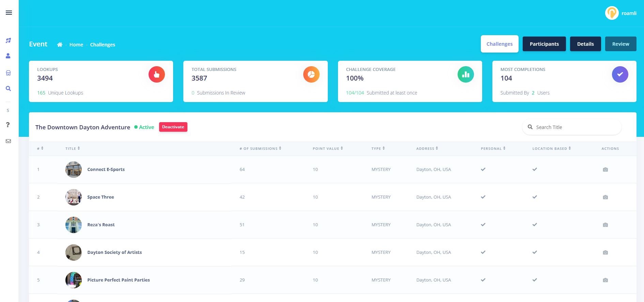Click the rocket icon in sidebar
Viewport: 644px width, 302px height.
[9, 41]
